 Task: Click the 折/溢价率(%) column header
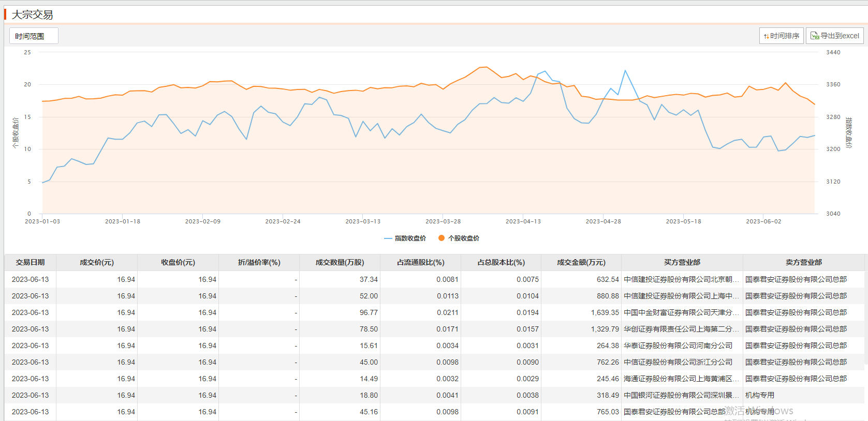click(259, 263)
